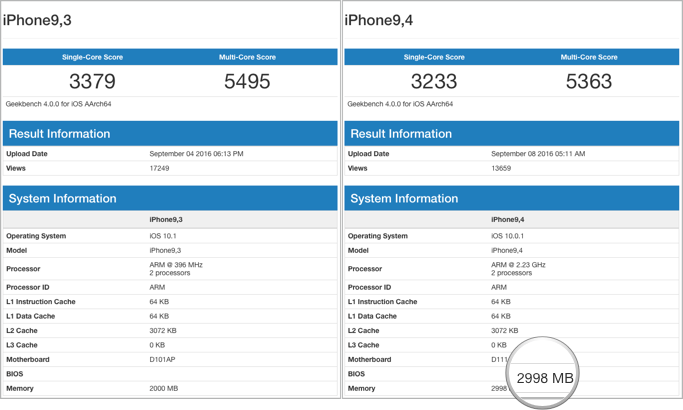
Task: Click Multi-Core Score header for iPhone9,4
Action: point(589,57)
